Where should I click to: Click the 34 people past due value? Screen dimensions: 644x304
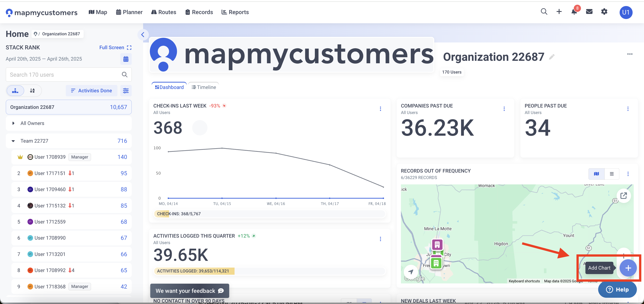click(x=537, y=128)
